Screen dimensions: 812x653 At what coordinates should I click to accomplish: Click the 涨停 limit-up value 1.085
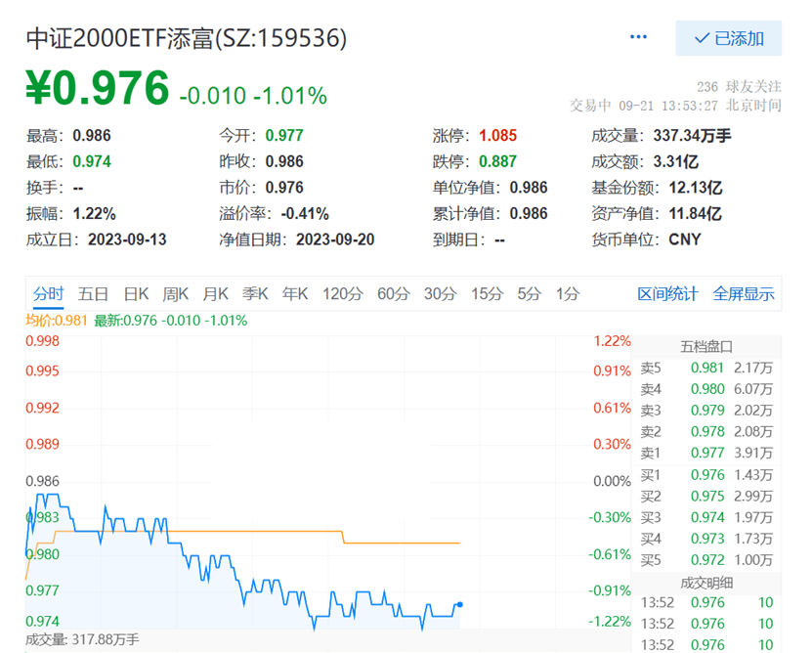[x=497, y=136]
